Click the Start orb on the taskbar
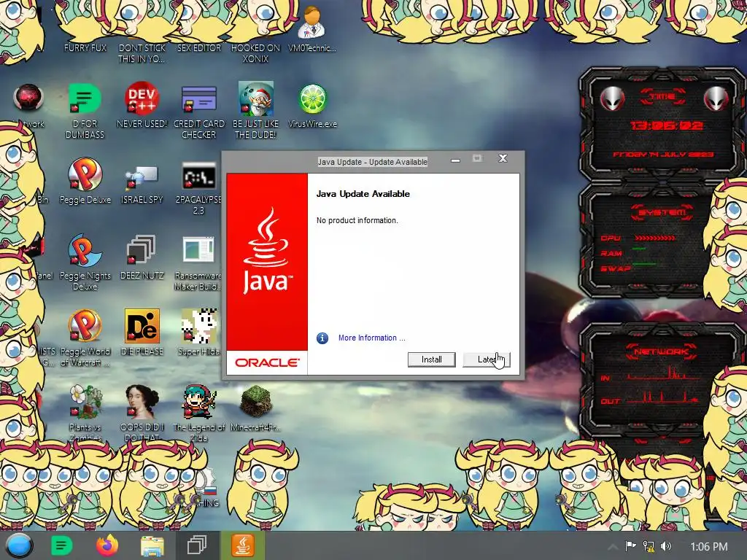This screenshot has height=560, width=747. coord(19,545)
